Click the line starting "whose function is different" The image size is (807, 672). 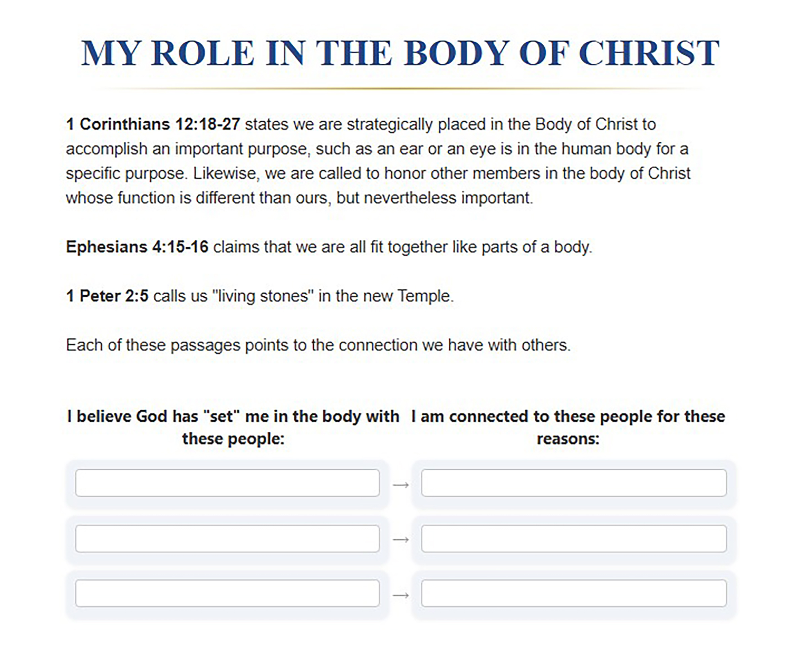299,198
